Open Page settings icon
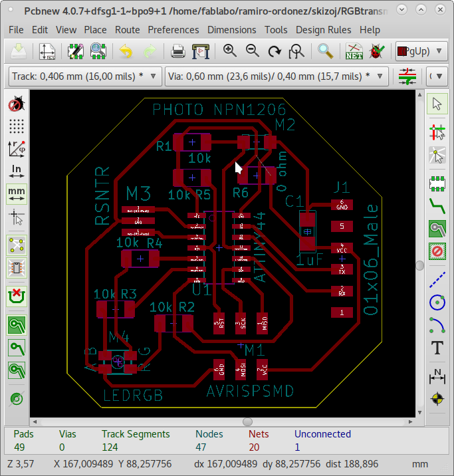 pos(47,51)
